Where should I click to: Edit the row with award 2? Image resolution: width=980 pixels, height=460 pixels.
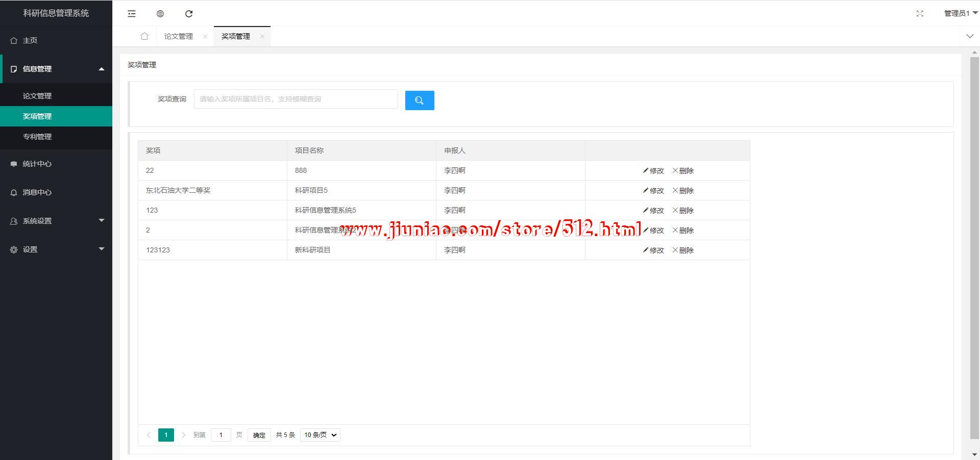(x=653, y=231)
